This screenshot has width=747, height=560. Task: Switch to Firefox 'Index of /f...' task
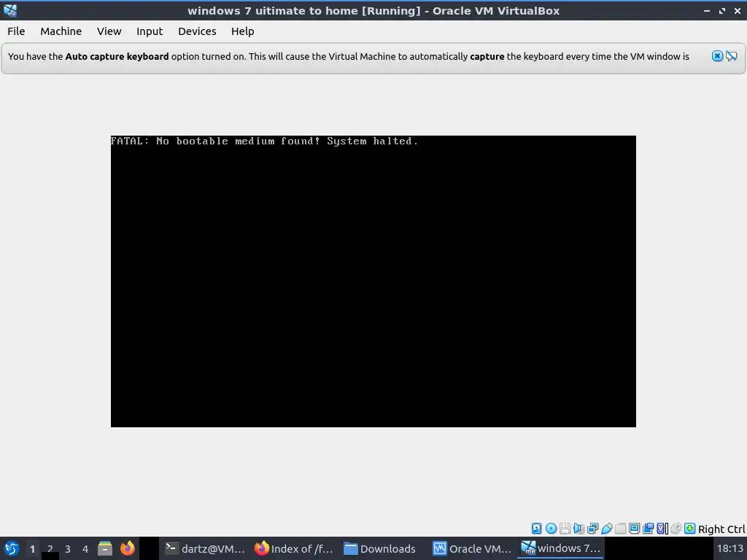pos(293,548)
